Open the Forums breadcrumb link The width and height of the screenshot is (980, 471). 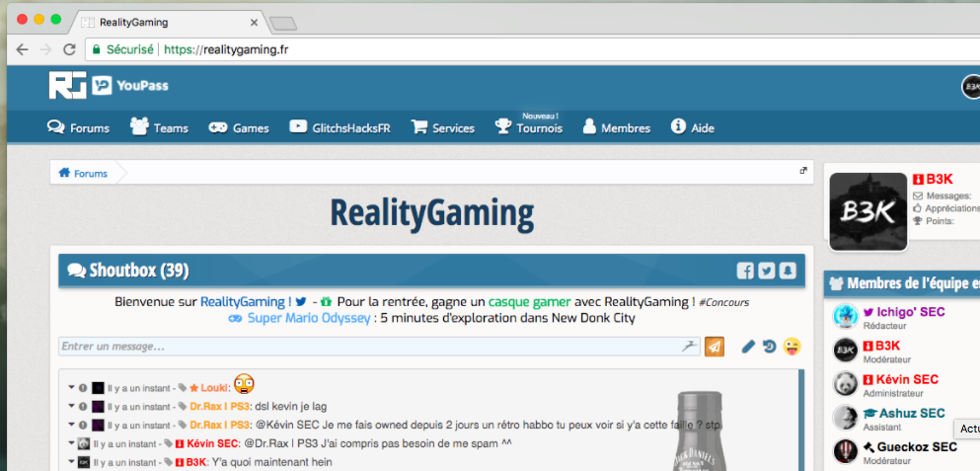91,173
